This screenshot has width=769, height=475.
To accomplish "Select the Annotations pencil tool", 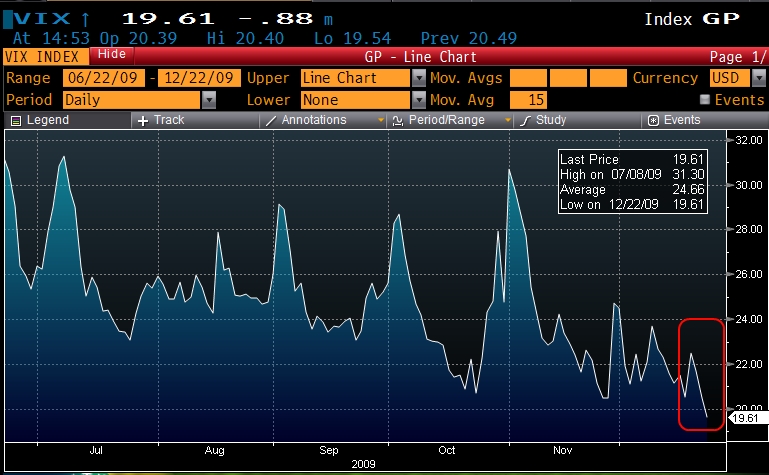I will click(270, 121).
